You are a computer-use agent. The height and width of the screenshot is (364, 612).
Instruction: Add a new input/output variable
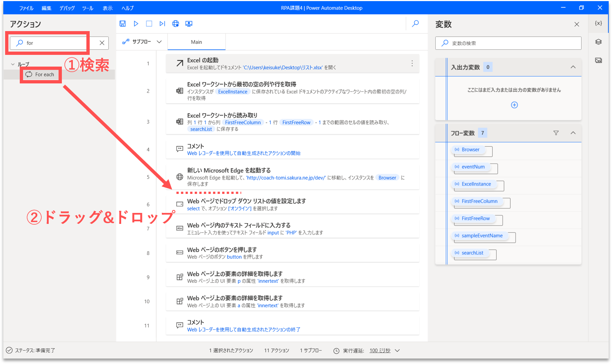click(x=514, y=105)
